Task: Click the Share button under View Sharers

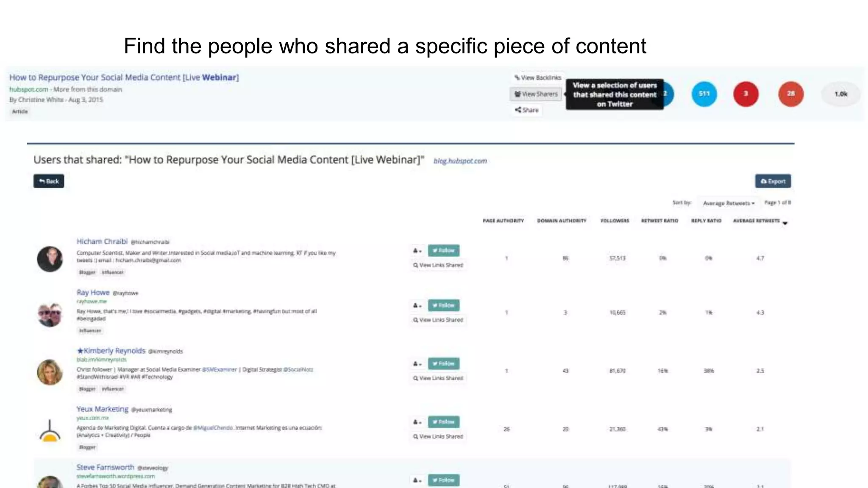Action: (526, 110)
